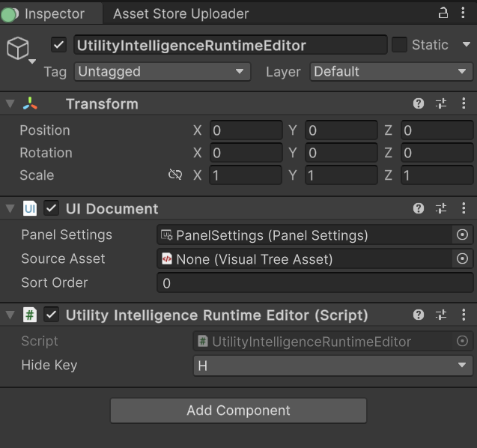Open the Layer dropdown showing Default

[391, 72]
